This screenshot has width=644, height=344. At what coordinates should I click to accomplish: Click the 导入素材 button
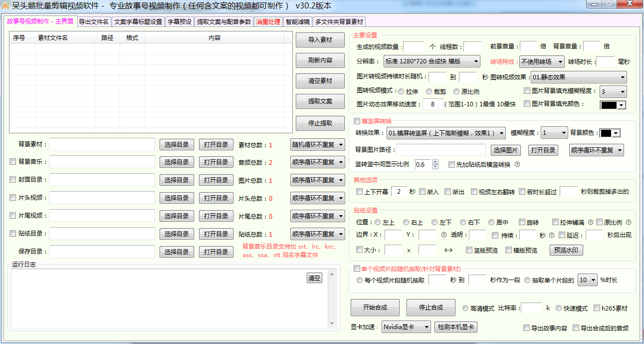tap(320, 40)
